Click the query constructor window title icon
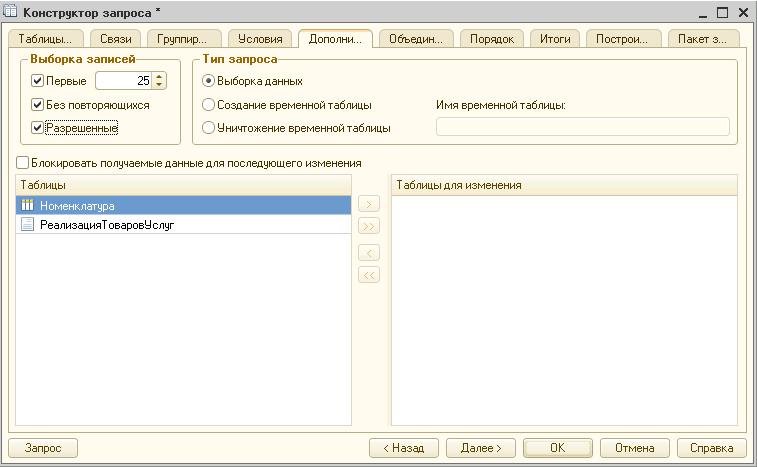Image resolution: width=757 pixels, height=467 pixels. click(x=11, y=10)
